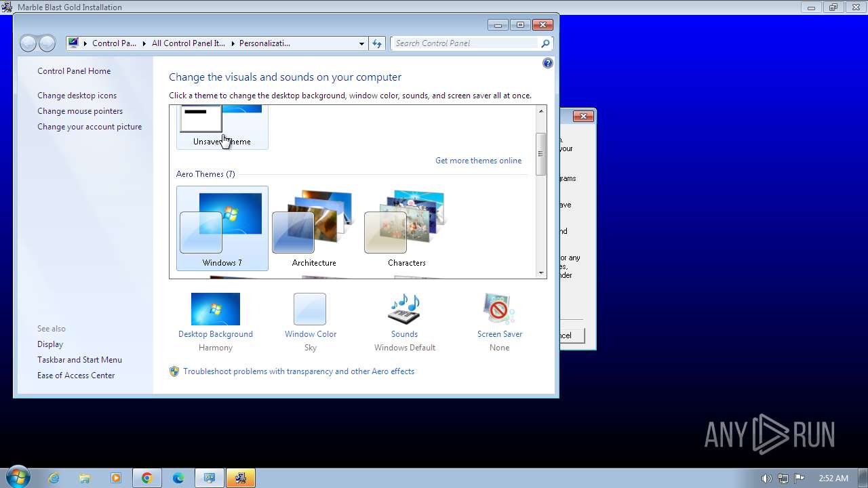The height and width of the screenshot is (488, 868).
Task: Open Change your account picture link
Action: click(x=90, y=127)
